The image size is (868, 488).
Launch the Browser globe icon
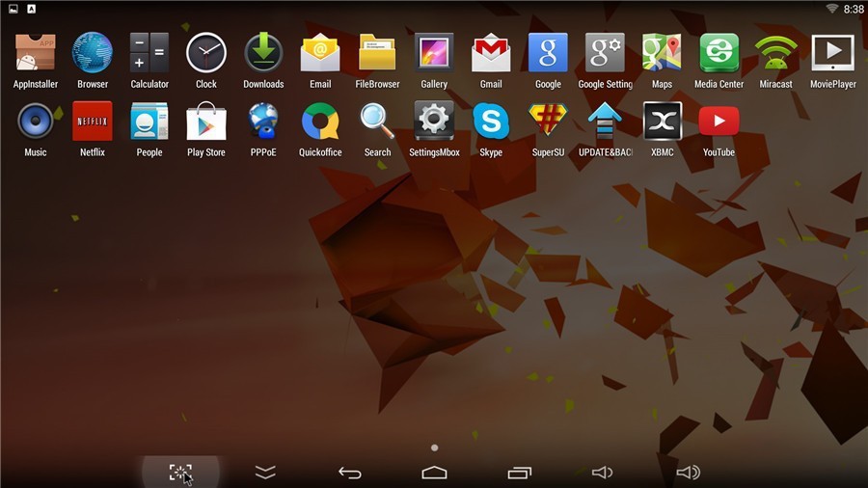point(93,53)
